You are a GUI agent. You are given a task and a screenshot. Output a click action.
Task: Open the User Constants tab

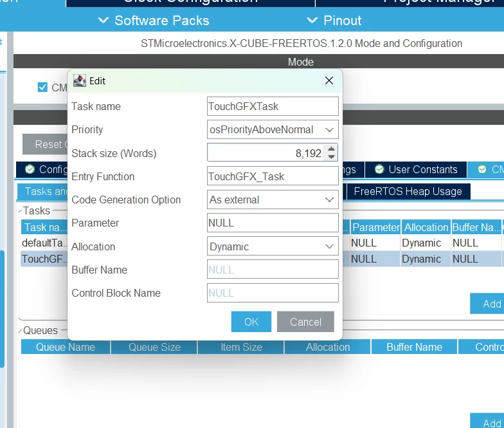click(416, 170)
